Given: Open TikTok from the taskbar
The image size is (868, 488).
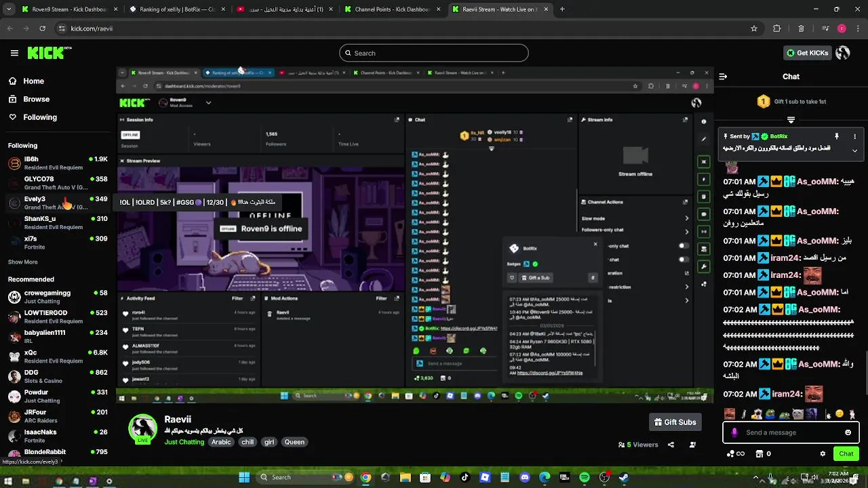Looking at the screenshot, I should click(465, 477).
